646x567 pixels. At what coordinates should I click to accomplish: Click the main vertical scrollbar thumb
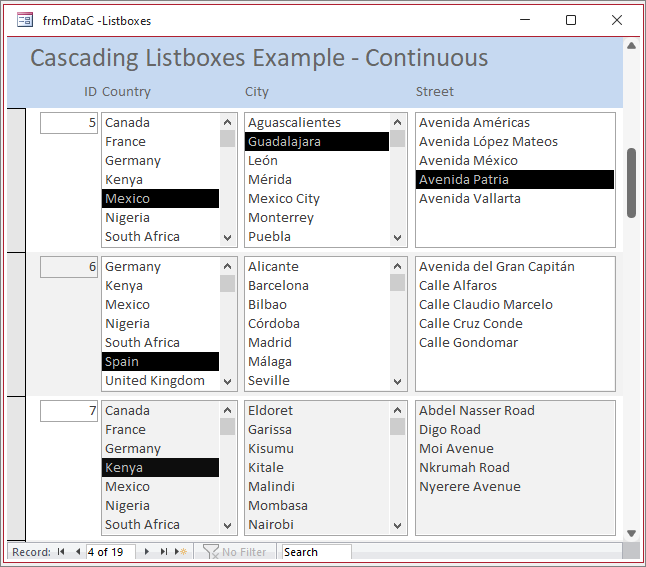tap(631, 183)
